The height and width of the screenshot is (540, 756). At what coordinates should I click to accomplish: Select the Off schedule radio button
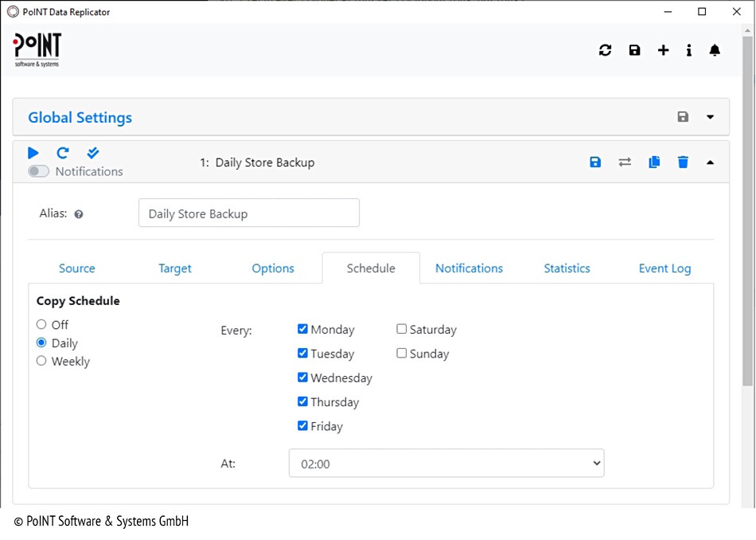click(41, 324)
